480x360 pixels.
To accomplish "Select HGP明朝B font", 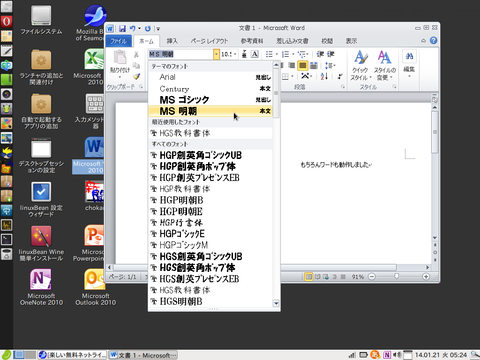I will (x=210, y=200).
